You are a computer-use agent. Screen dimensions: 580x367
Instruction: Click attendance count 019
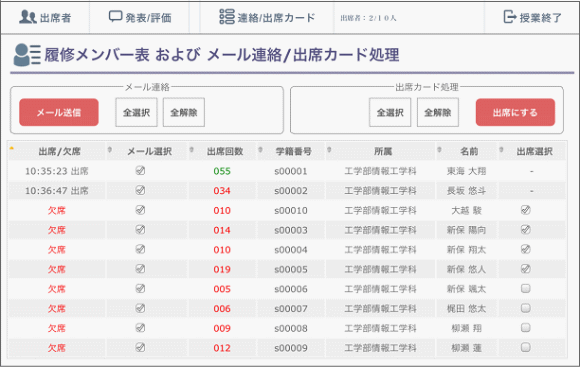[x=222, y=269]
